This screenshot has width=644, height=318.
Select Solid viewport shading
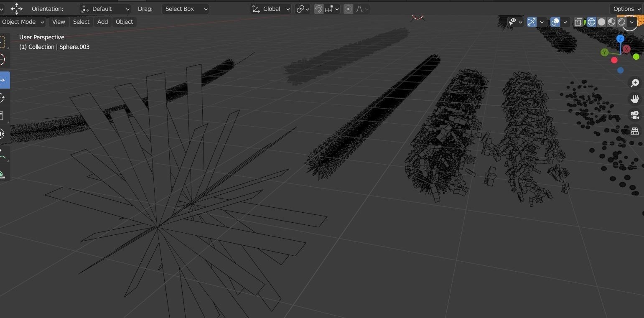[601, 22]
